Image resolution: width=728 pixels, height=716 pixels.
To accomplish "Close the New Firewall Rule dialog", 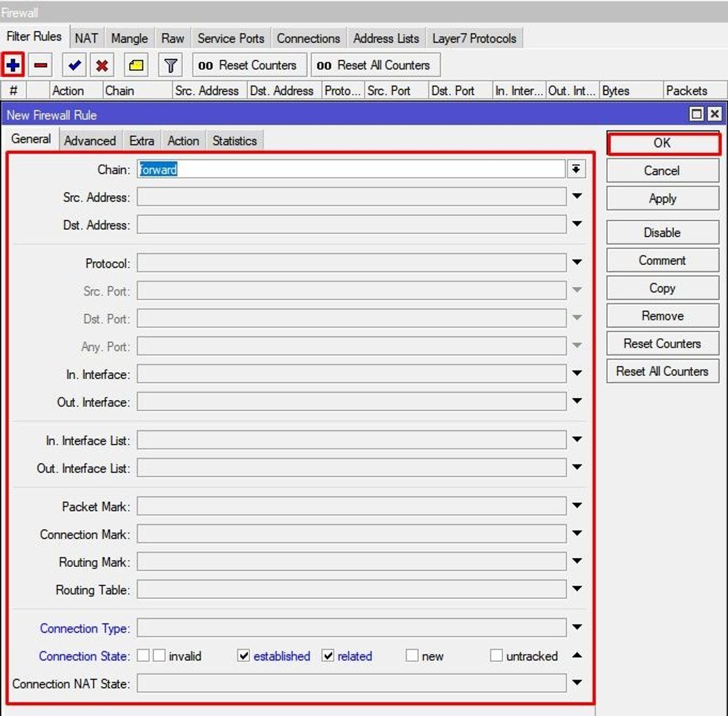I will (x=715, y=114).
